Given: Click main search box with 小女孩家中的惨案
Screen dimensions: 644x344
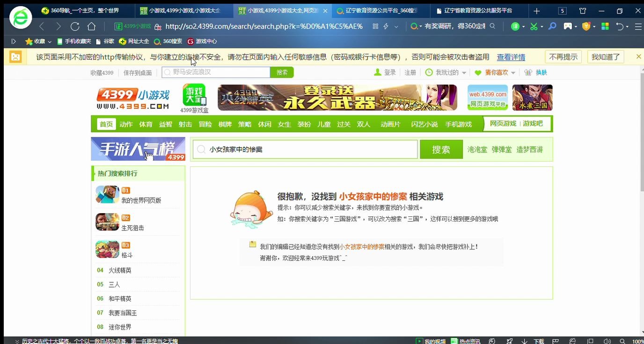Looking at the screenshot, I should (305, 150).
